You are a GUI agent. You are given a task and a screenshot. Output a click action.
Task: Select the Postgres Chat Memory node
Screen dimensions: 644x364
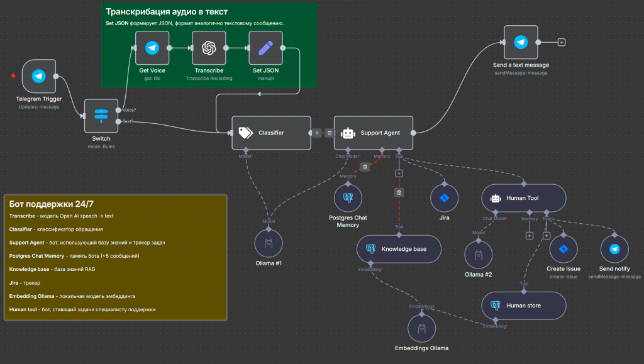[x=348, y=198]
